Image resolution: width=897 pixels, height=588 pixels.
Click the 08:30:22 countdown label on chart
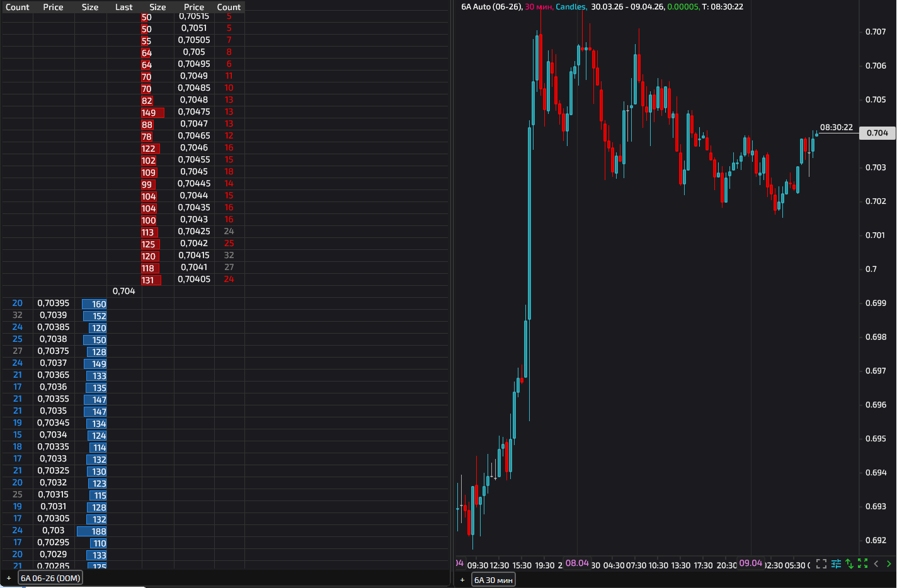837,127
